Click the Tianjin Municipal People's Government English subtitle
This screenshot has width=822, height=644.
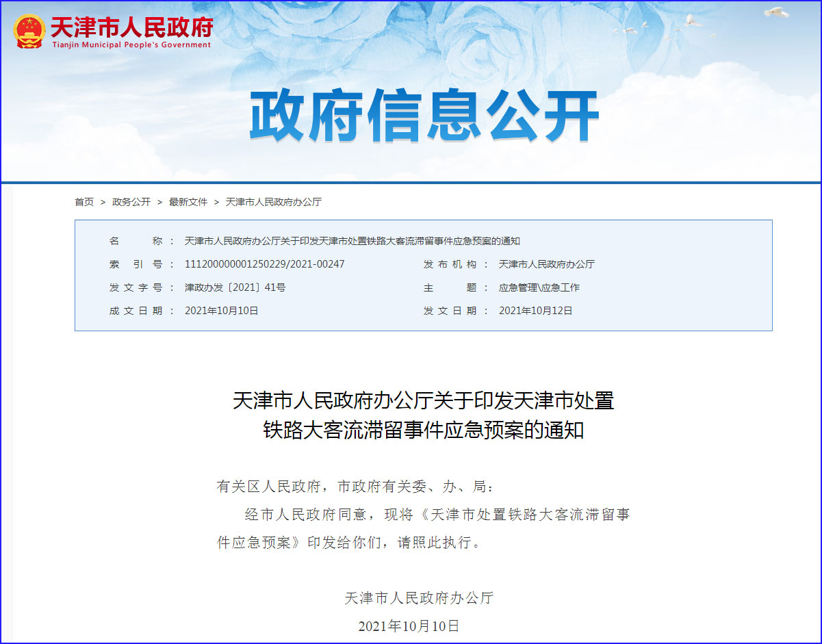[x=132, y=44]
